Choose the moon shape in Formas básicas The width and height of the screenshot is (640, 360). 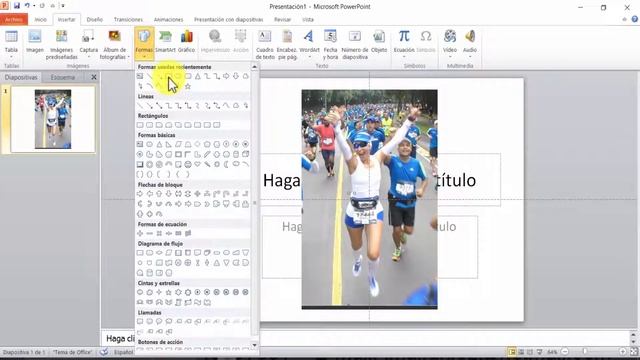click(227, 164)
